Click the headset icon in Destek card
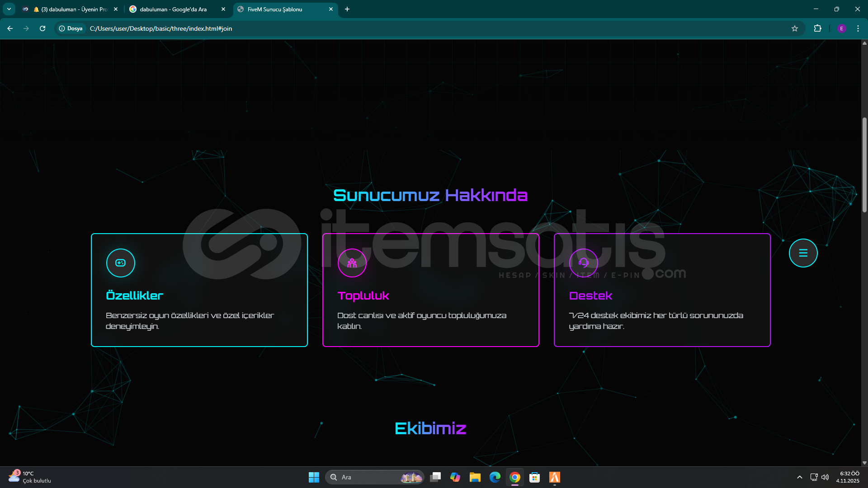This screenshot has height=488, width=868. tap(583, 263)
